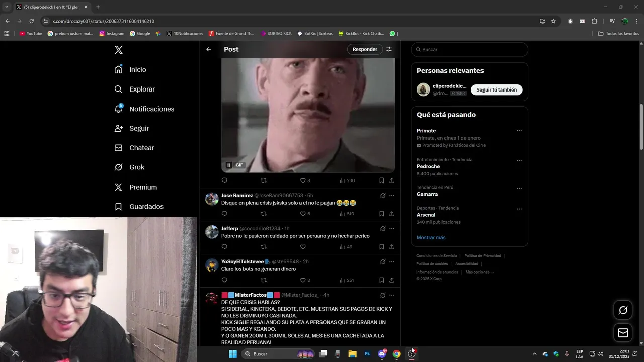Open Pedroche trending topic
Viewport: 644px width, 362px height.
(x=428, y=166)
